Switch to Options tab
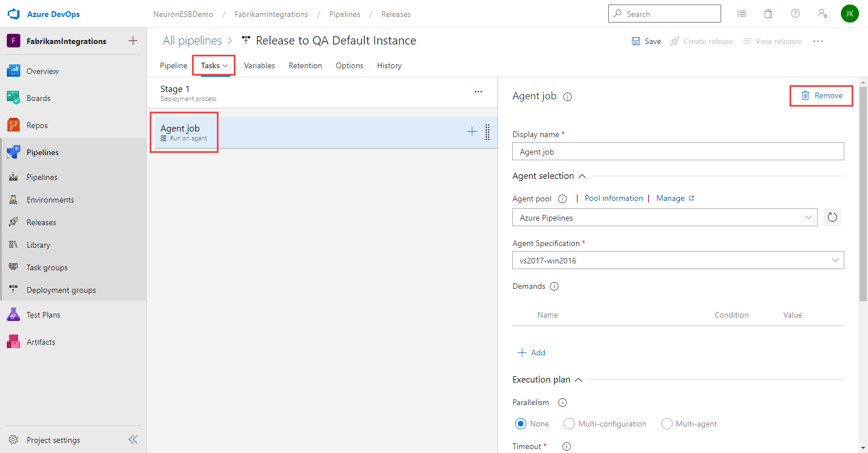Viewport: 868px width, 453px height. click(x=349, y=65)
